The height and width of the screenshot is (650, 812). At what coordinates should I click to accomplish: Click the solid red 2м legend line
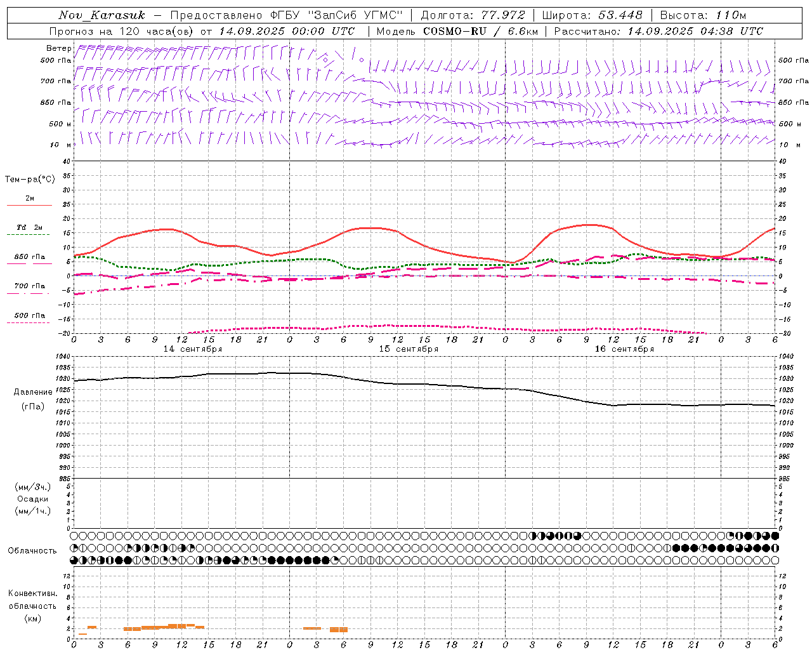click(29, 205)
